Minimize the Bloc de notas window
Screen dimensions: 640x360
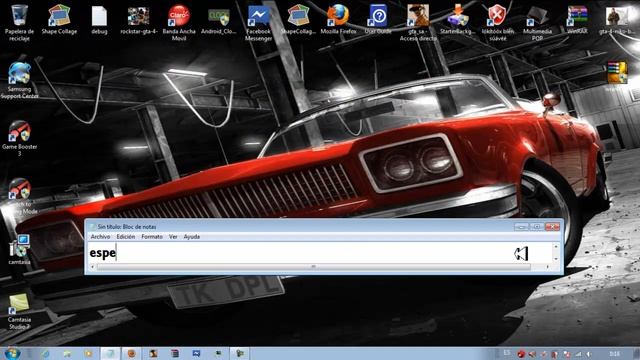point(521,227)
